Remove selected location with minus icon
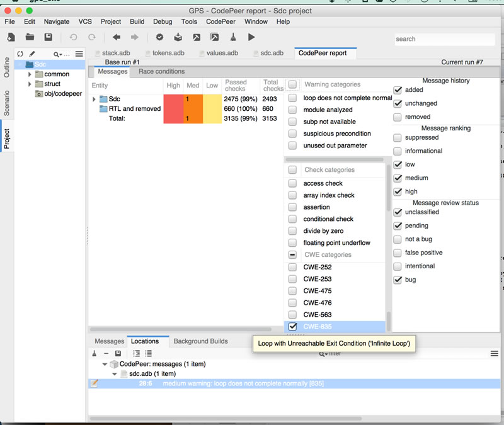This screenshot has width=504, height=425. [106, 353]
